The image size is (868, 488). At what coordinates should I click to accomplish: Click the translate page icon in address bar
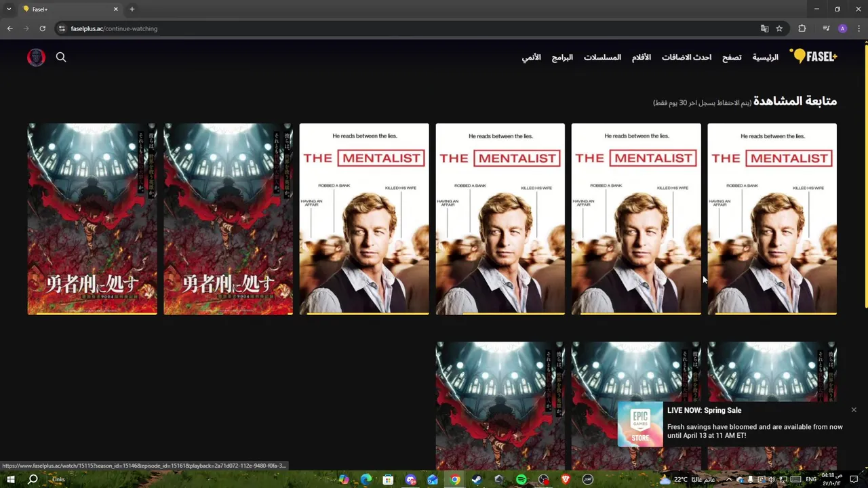pos(764,28)
